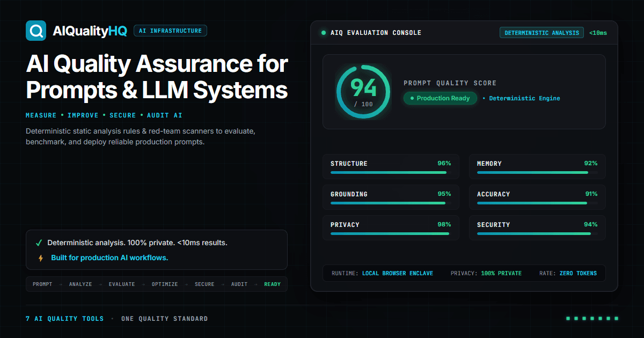Image resolution: width=644 pixels, height=338 pixels.
Task: Click the 'AI Quality Assurance for Prompts & LLM Systems' headline
Action: point(157,77)
